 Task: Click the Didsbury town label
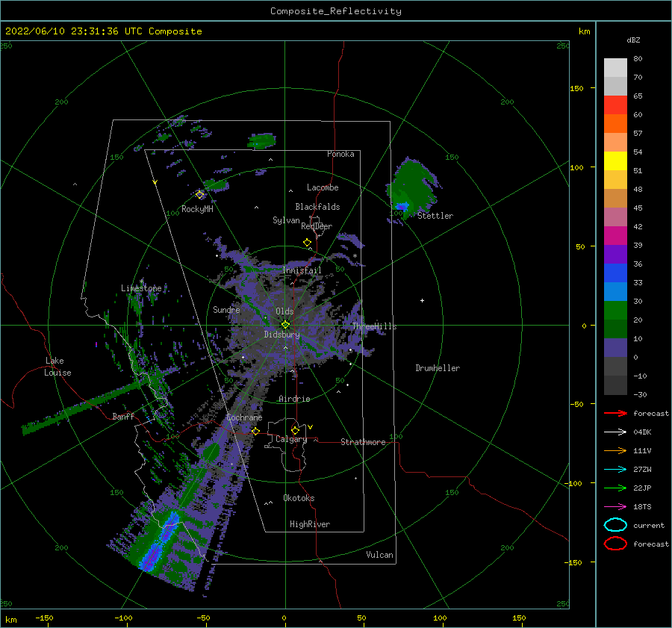pos(281,335)
